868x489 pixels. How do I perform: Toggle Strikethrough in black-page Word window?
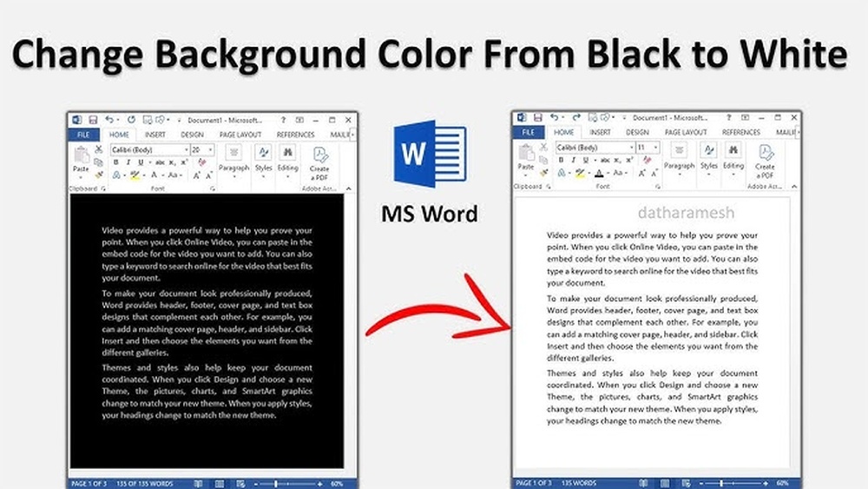pos(160,162)
